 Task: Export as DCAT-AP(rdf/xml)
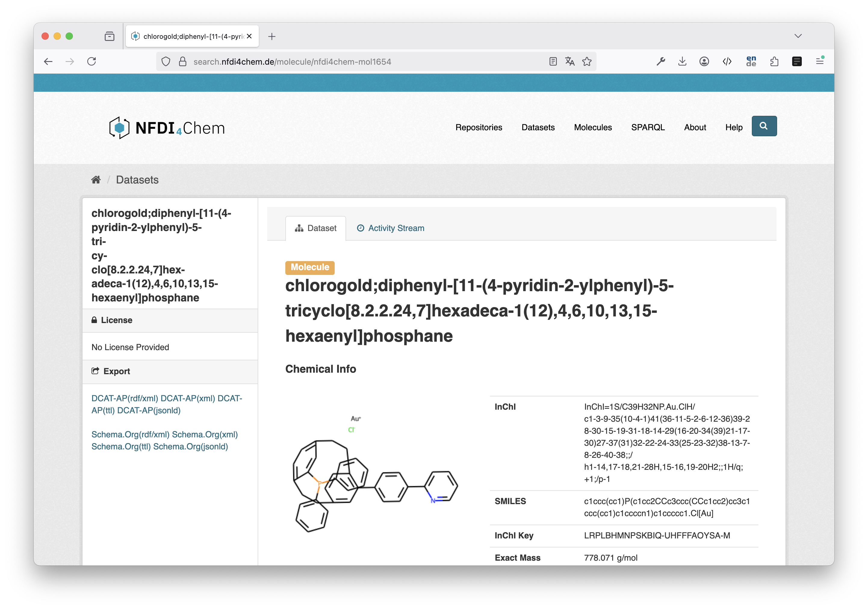pos(125,398)
